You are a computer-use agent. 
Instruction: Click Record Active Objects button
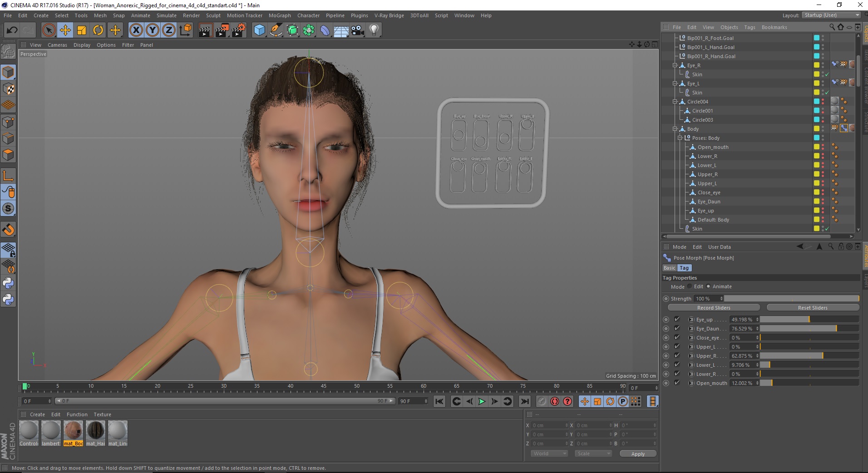coord(542,401)
